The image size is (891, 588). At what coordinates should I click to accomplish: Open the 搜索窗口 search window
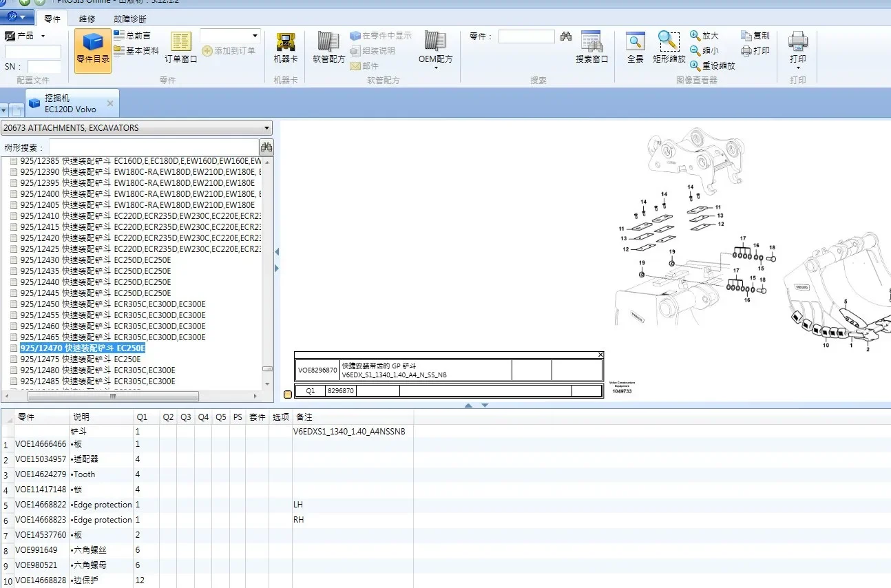(x=592, y=48)
